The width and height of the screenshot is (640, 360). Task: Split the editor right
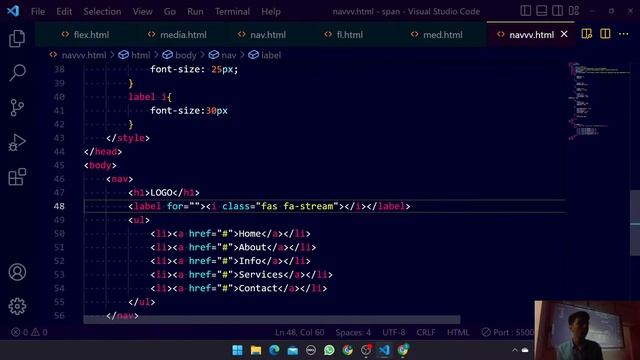pos(605,34)
